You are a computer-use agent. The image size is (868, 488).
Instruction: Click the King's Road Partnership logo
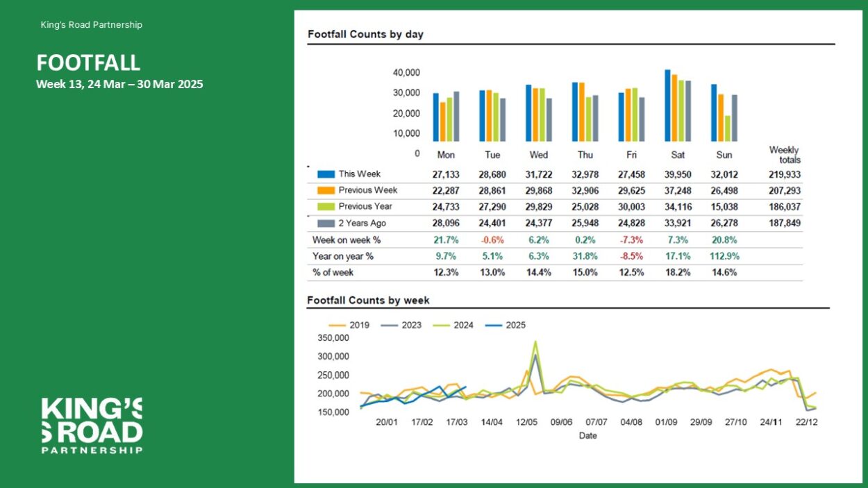(x=92, y=426)
